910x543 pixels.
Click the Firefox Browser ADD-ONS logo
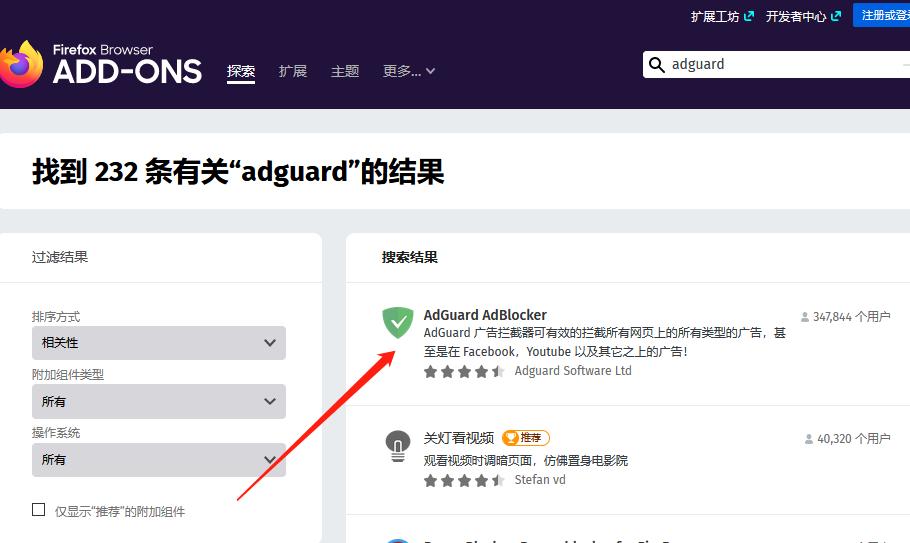[x=101, y=64]
